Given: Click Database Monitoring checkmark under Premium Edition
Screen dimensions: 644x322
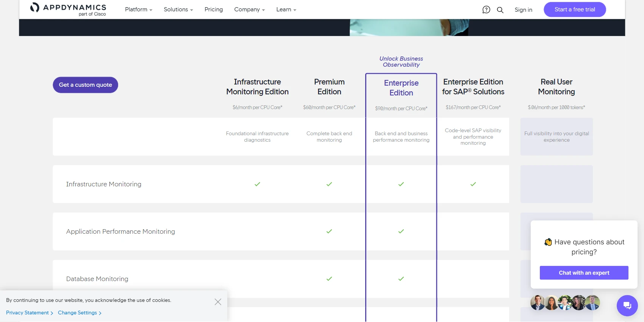Looking at the screenshot, I should coord(329,279).
